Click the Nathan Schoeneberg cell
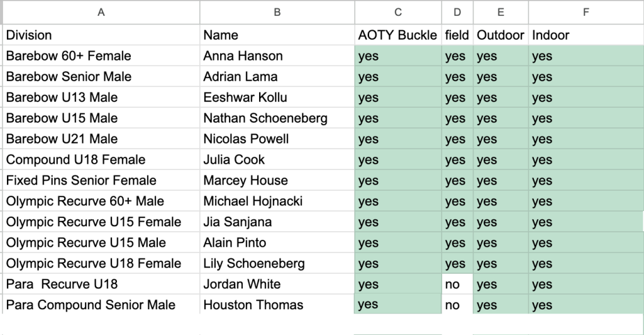This screenshot has width=644, height=335. [277, 118]
